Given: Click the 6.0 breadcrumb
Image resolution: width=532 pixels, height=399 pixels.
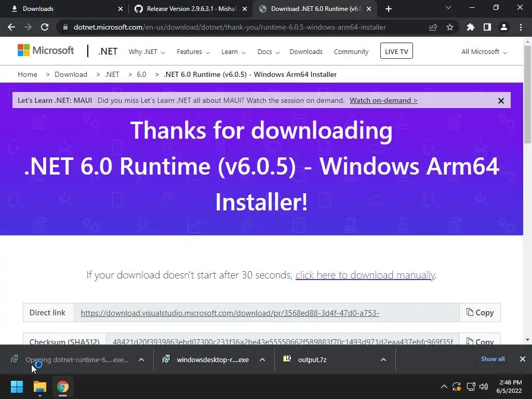Looking at the screenshot, I should (141, 74).
